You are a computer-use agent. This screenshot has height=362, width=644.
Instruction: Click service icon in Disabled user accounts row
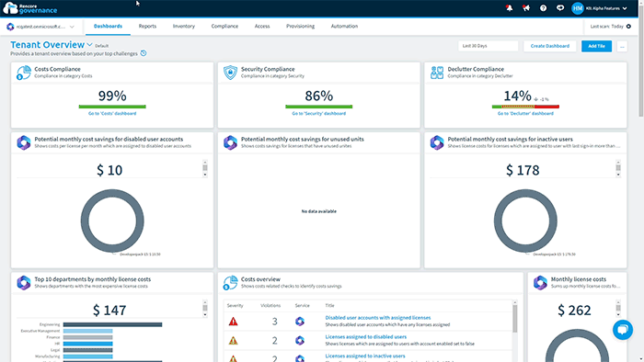pyautogui.click(x=300, y=322)
